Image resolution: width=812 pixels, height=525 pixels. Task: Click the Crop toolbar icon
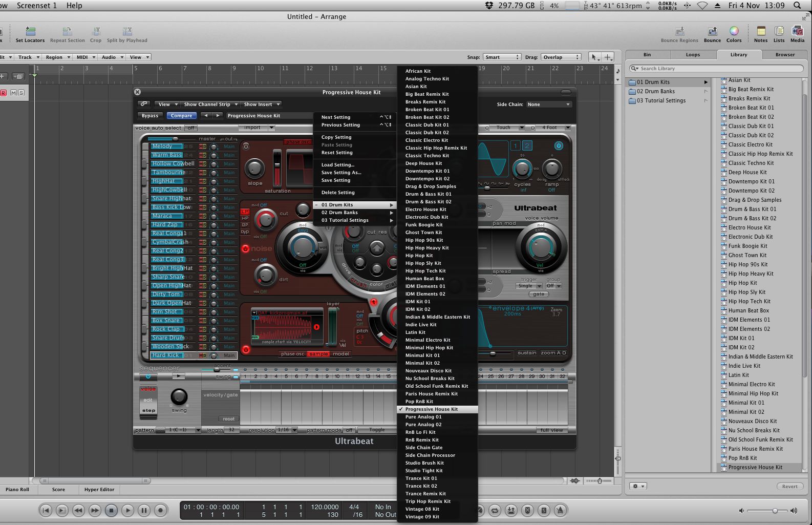pos(95,32)
